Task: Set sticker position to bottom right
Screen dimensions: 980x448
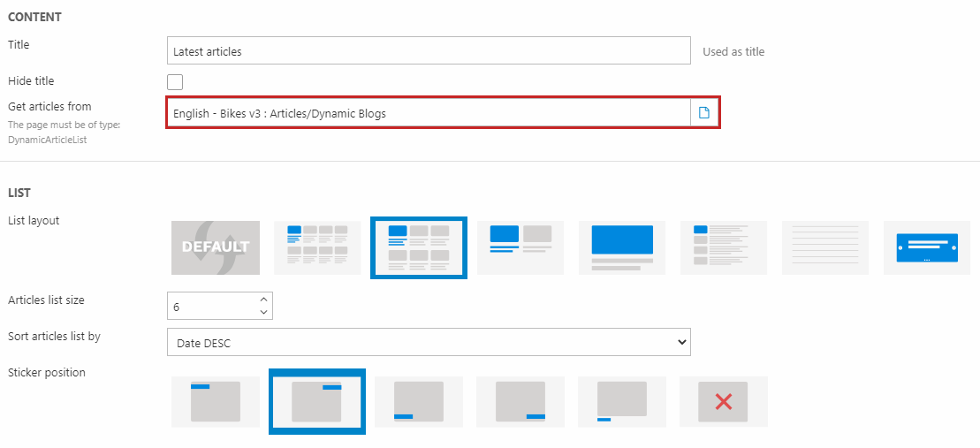Action: (520, 401)
